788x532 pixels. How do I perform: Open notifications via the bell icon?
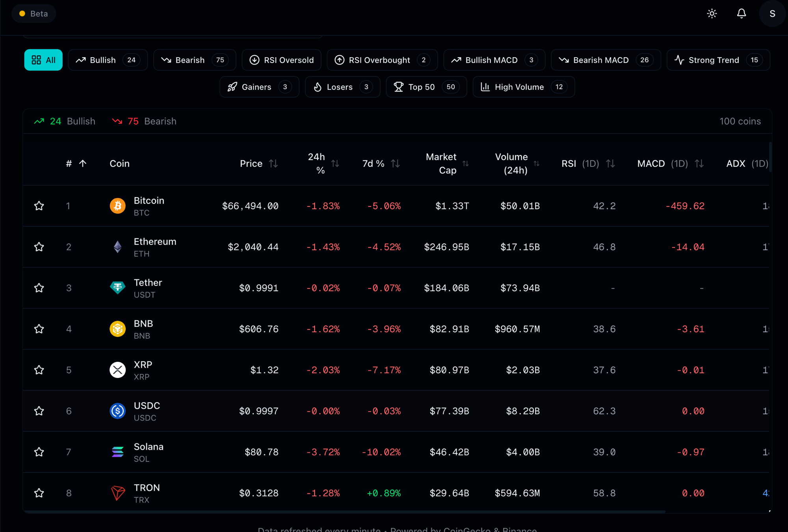[742, 13]
